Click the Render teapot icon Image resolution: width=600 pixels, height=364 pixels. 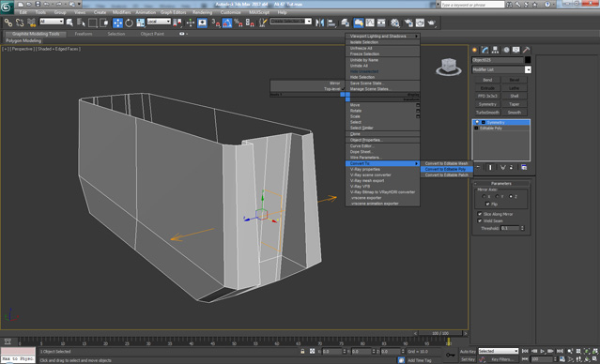[432, 23]
